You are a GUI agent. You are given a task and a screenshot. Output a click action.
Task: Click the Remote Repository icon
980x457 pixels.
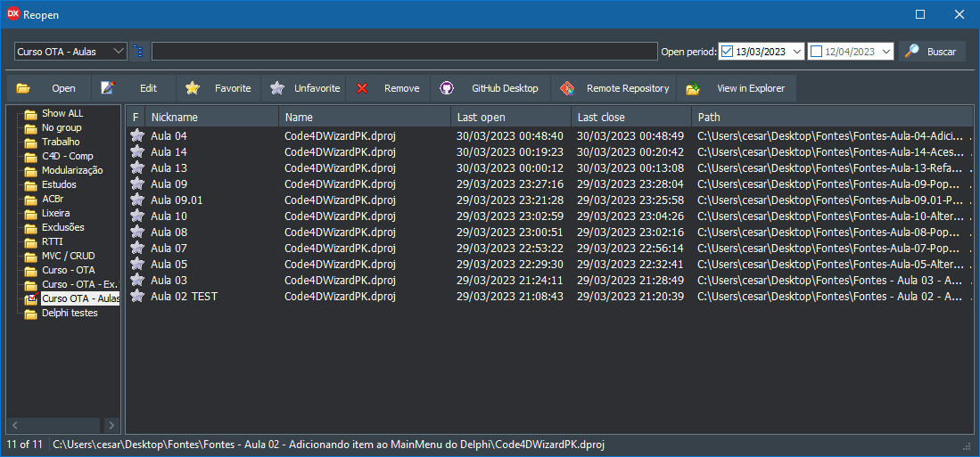pos(567,88)
